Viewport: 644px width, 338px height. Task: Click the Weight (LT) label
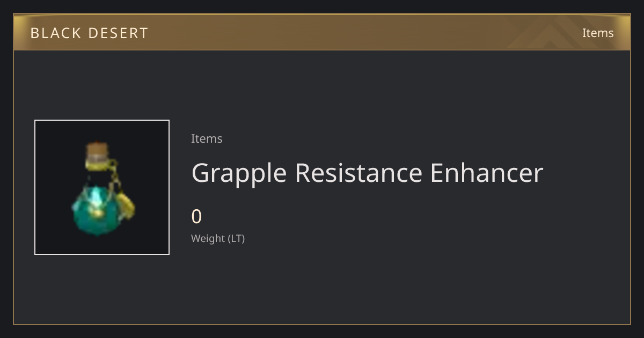click(218, 238)
